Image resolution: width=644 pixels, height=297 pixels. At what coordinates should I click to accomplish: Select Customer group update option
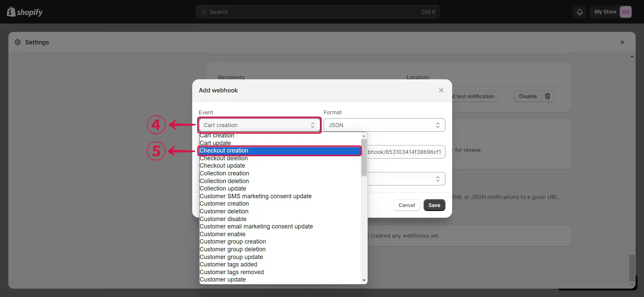pos(280,257)
